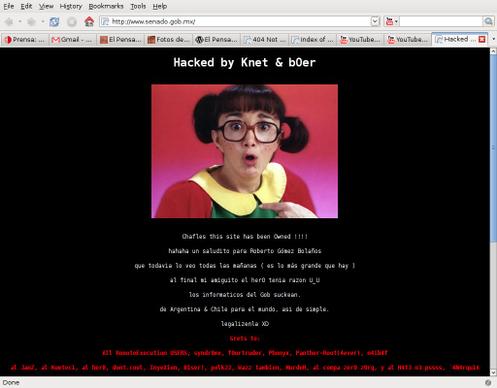Click the status bar icon at right

point(488,382)
